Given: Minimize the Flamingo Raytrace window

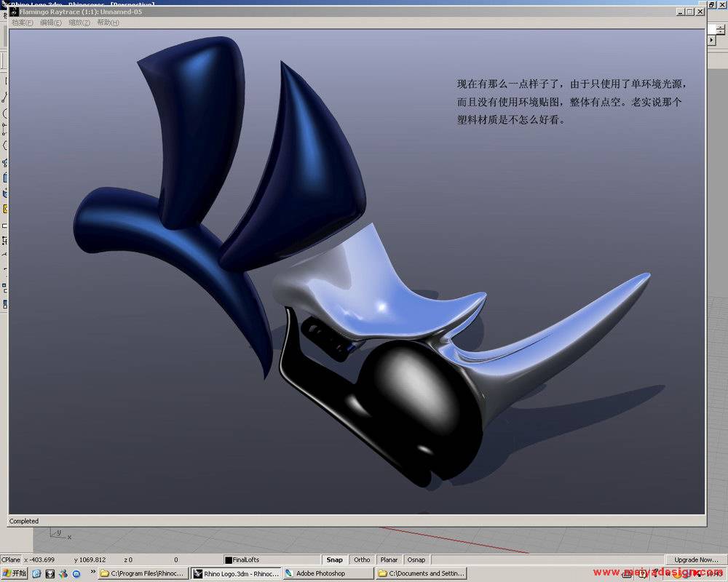Looking at the screenshot, I should 681,12.
